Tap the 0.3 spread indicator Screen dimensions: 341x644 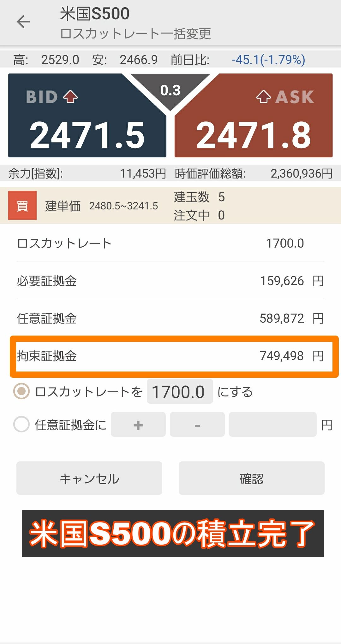click(170, 91)
